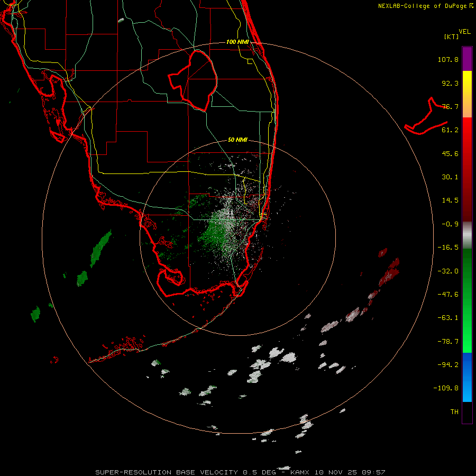Select the 92.3 legend value
476x476 pixels.
tap(450, 83)
